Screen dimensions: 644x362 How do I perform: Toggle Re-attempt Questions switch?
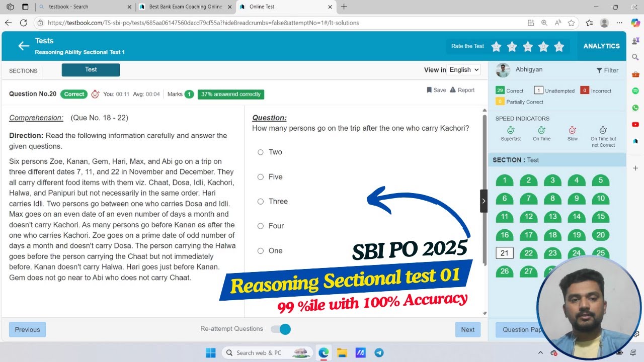point(281,329)
